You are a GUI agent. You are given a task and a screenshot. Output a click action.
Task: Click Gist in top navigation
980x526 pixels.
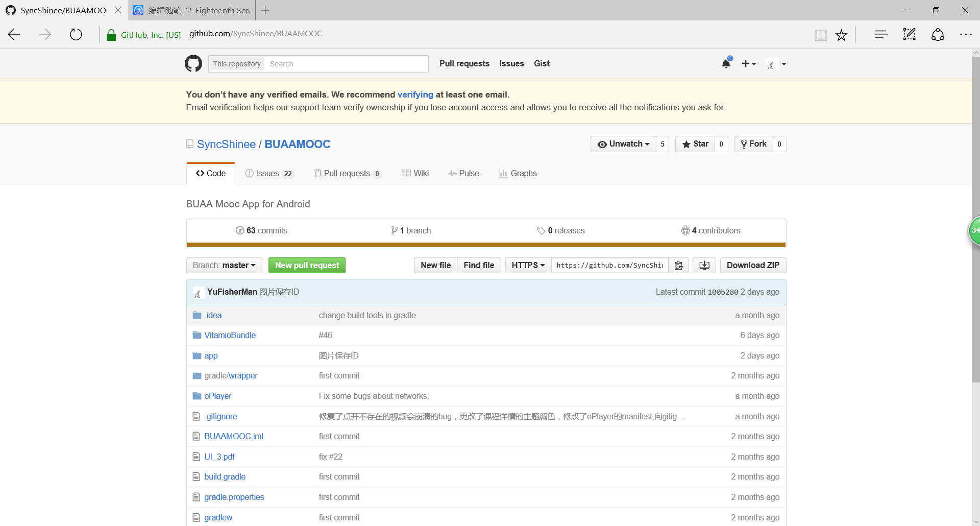click(x=542, y=64)
